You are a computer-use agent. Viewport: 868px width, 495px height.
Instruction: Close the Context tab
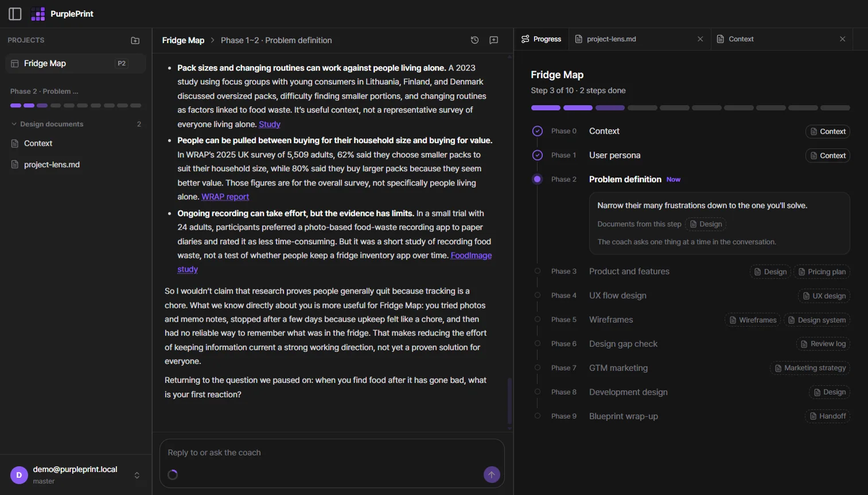pyautogui.click(x=842, y=39)
